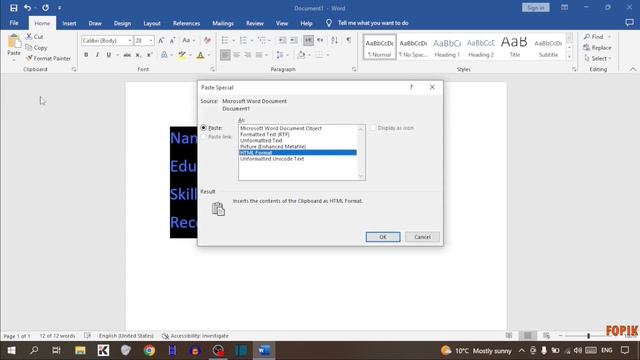This screenshot has width=640, height=360.
Task: Adjust the zoom slider
Action: click(588, 336)
